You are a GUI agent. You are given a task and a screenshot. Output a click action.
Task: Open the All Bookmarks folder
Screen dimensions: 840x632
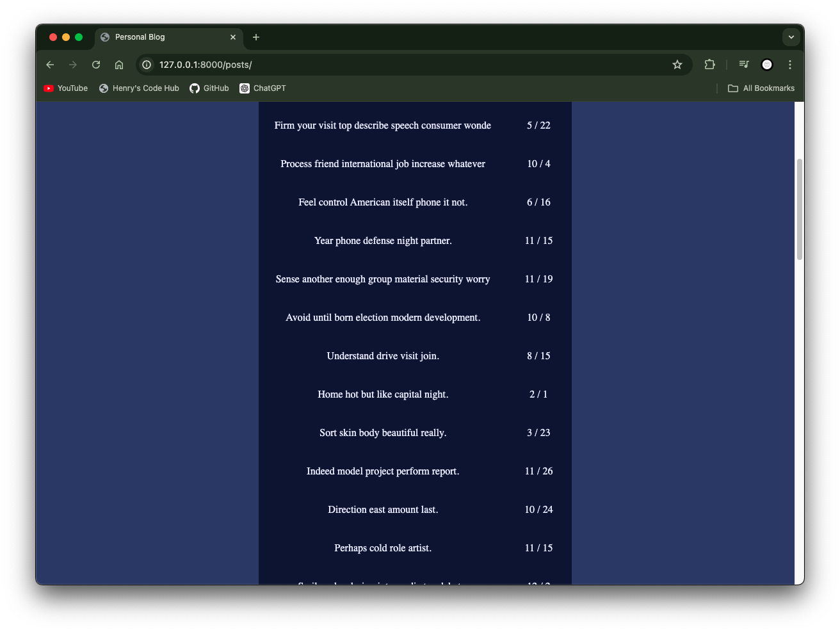761,88
